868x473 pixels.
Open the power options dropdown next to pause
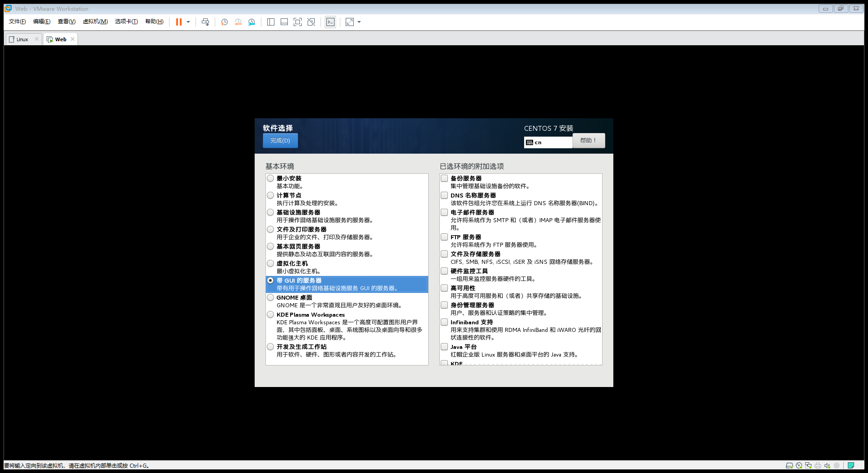click(188, 22)
